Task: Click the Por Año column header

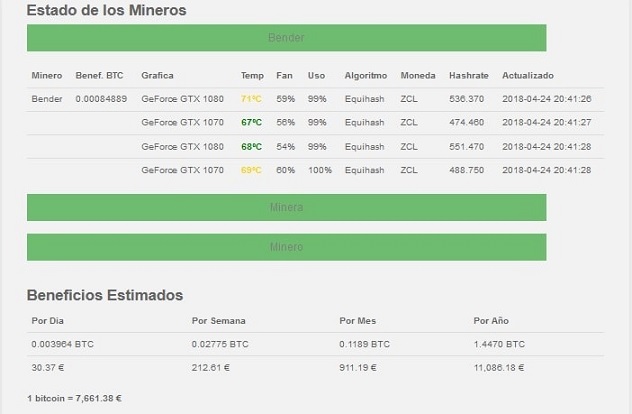Action: click(x=491, y=321)
